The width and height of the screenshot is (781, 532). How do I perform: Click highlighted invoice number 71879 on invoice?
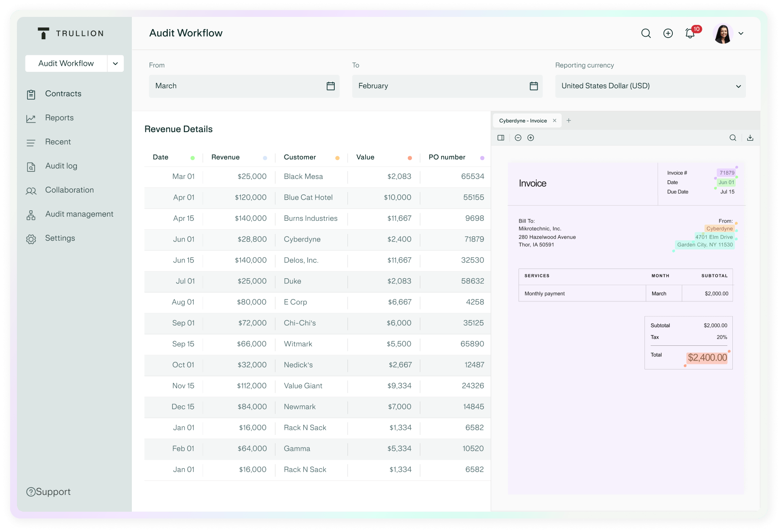[x=727, y=173]
